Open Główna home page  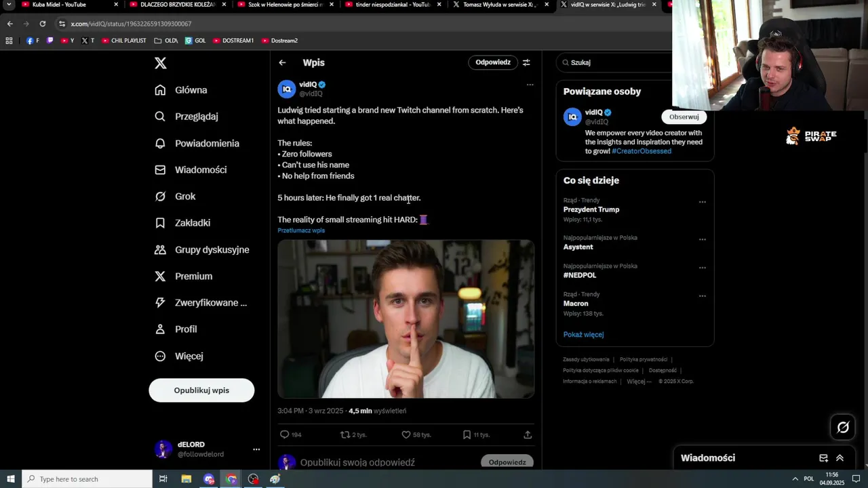tap(181, 90)
